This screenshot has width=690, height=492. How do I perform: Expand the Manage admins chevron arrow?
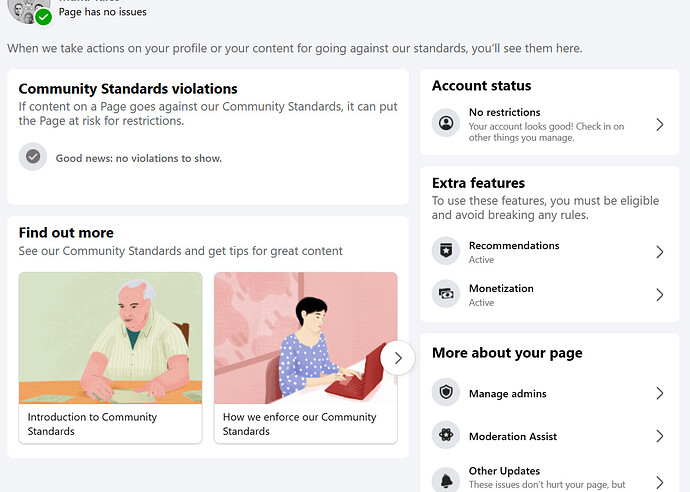click(x=660, y=393)
